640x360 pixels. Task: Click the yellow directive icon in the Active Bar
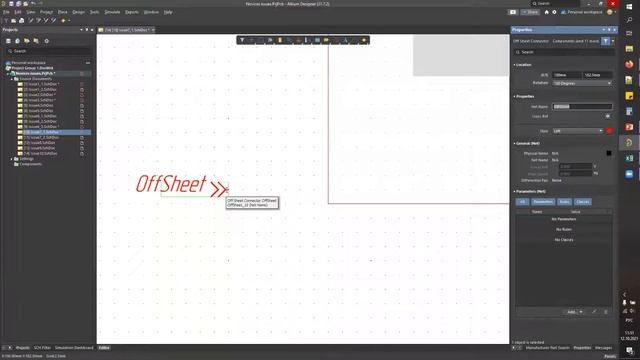point(326,40)
